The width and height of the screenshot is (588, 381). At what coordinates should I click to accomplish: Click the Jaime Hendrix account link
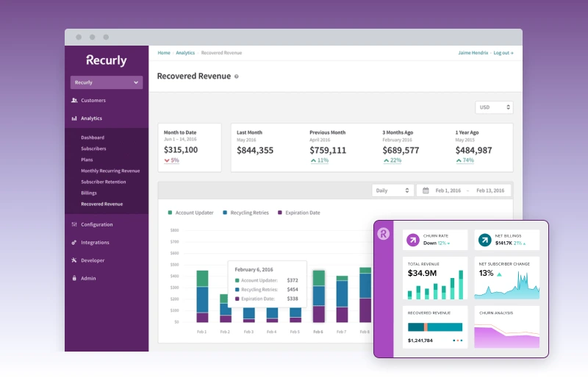click(x=473, y=53)
